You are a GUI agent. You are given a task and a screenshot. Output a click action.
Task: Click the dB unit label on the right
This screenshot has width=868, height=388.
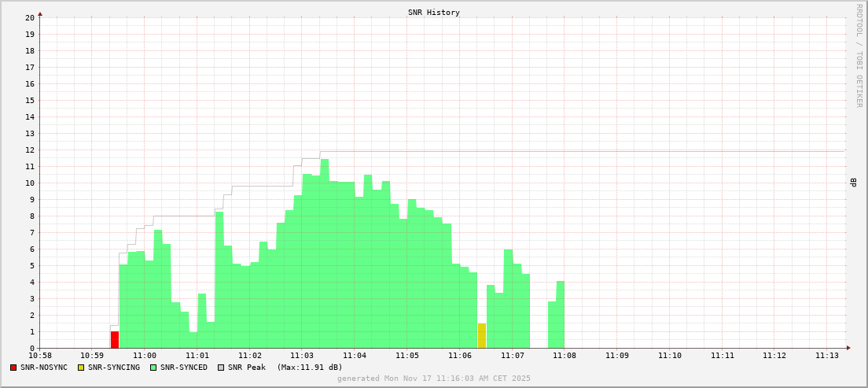(853, 183)
